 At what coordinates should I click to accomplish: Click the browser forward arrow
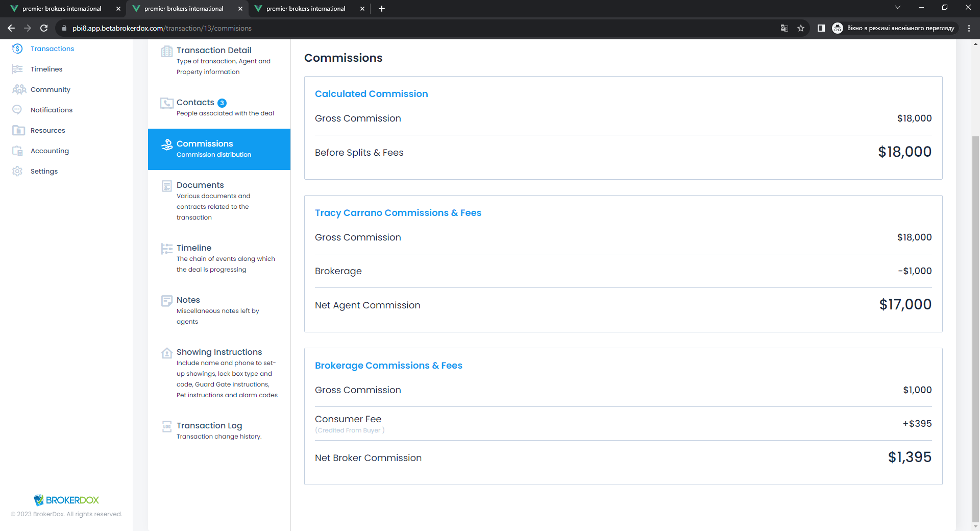(x=28, y=28)
